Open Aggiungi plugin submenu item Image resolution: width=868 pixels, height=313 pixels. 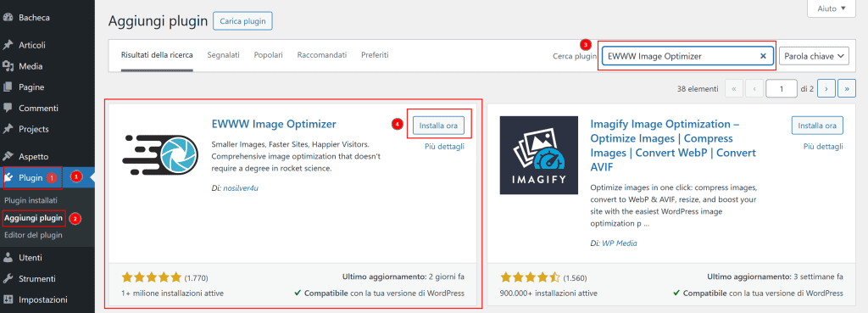pos(33,218)
